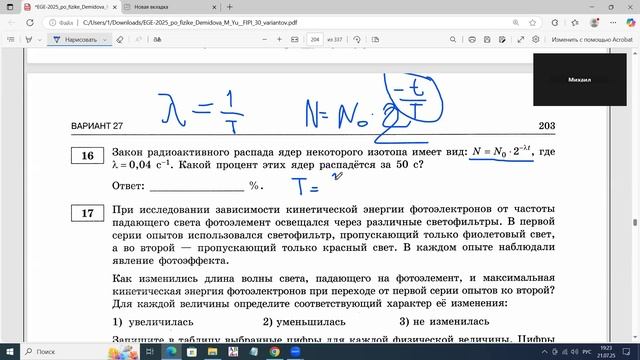The width and height of the screenshot is (640, 360).
Task: Toggle the Нарисовать draw tool
Action: pos(75,40)
